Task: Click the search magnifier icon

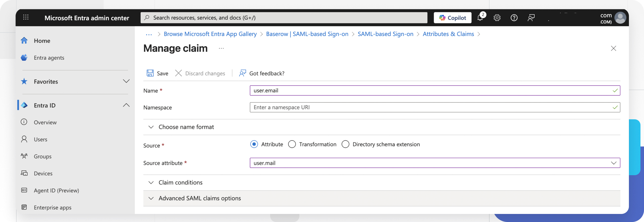Action: pos(147,17)
